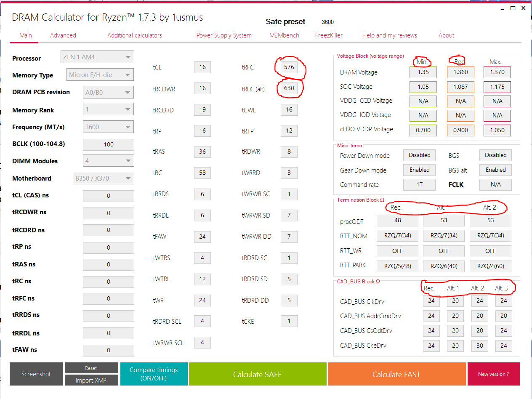The width and height of the screenshot is (532, 399).
Task: Select the tRFC (alt) value 630
Action: click(x=289, y=88)
